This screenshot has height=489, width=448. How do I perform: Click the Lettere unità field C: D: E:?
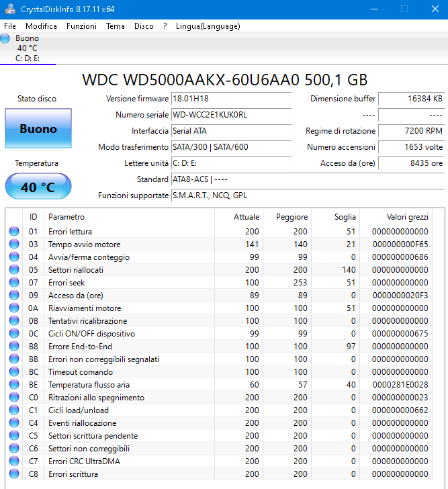[x=231, y=163]
